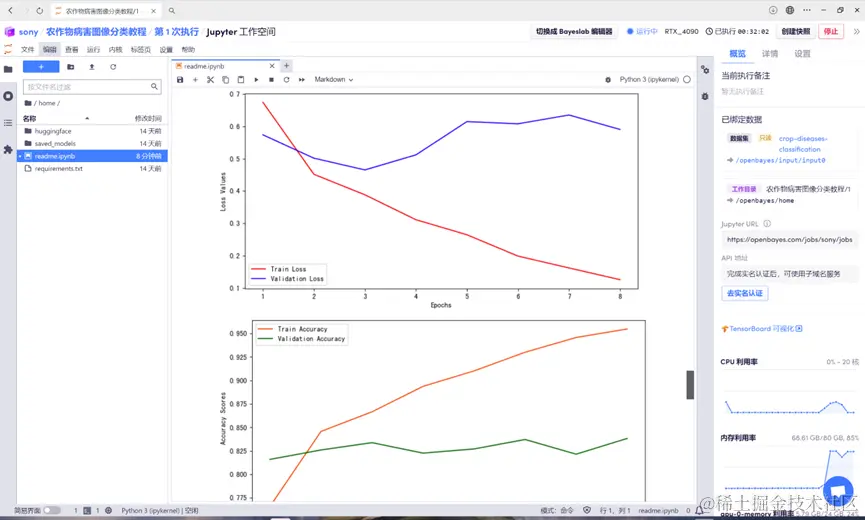
Task: Select the Python 3 (ipykernel) kernel name
Action: click(x=649, y=79)
